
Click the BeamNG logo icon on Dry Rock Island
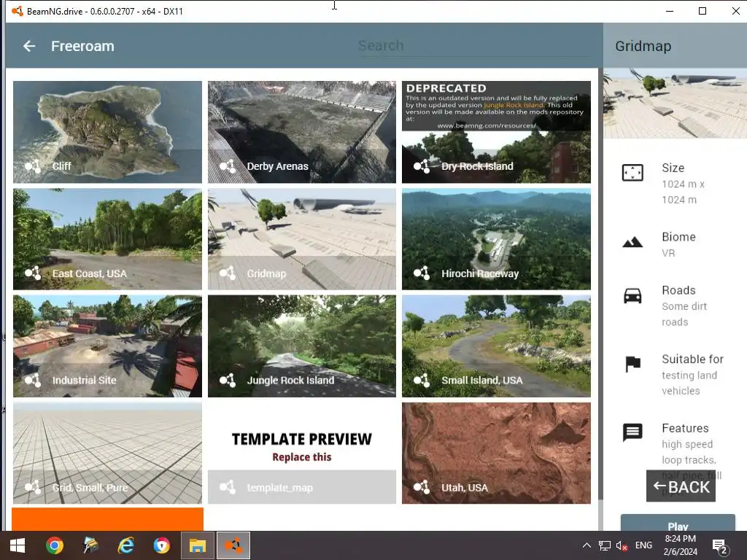(422, 166)
